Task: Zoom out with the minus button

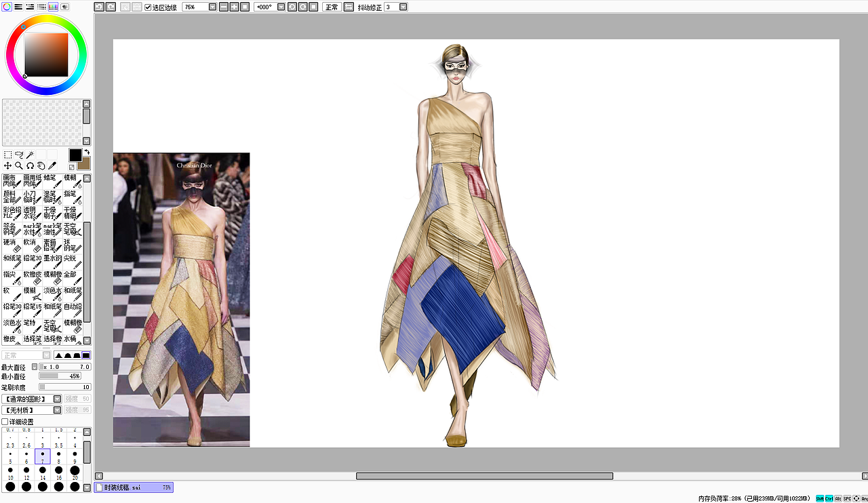Action: tap(224, 7)
